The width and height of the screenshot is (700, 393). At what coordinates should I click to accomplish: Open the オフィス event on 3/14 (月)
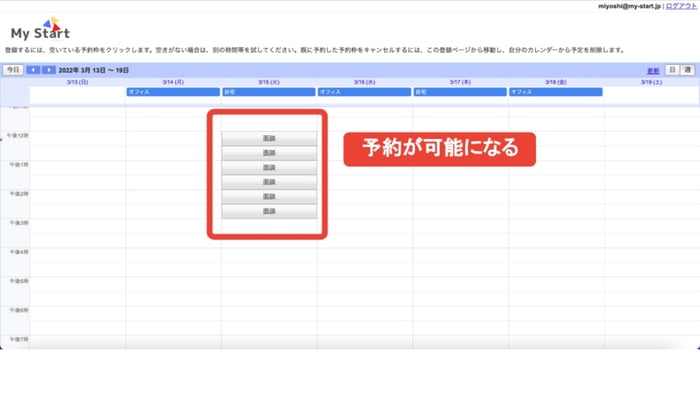coord(173,92)
